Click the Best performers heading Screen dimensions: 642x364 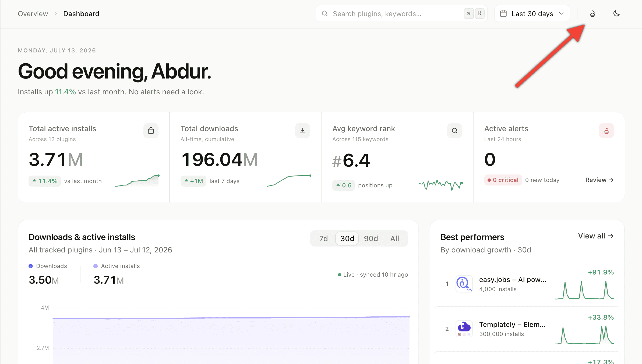pos(472,237)
